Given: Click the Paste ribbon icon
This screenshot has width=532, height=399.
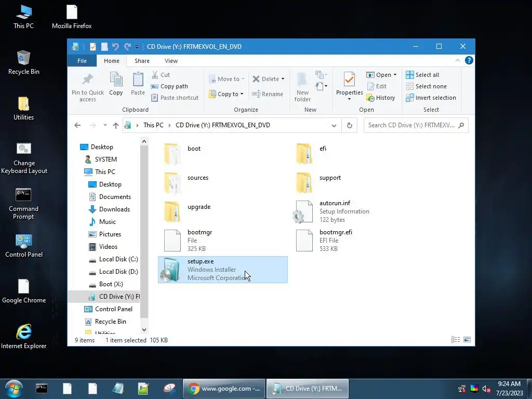Looking at the screenshot, I should pyautogui.click(x=138, y=79).
